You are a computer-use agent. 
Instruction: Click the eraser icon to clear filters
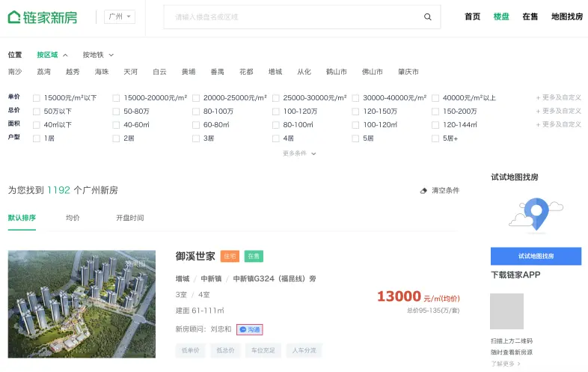[x=424, y=191]
